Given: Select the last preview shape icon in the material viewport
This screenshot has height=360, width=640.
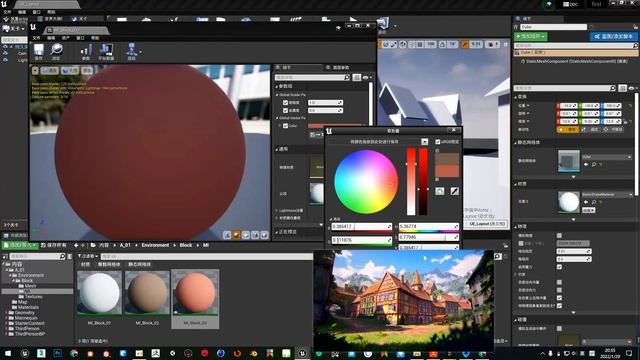Looking at the screenshot, I should point(264,235).
